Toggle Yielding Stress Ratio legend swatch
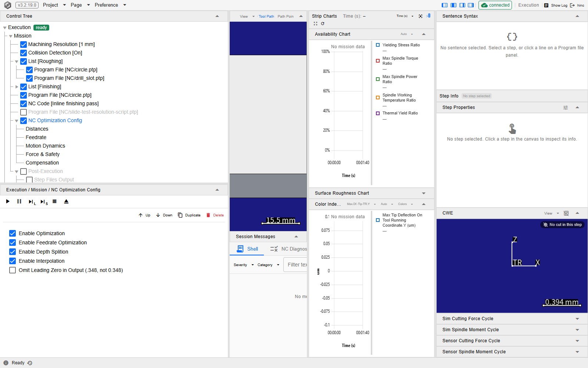Screen dimensions: 588x368 tap(378, 45)
